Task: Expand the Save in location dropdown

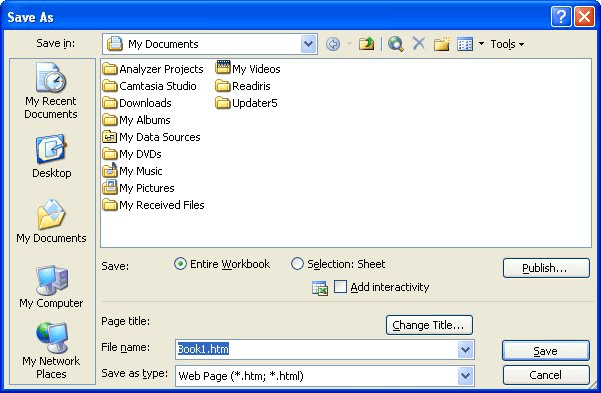Action: coord(309,44)
